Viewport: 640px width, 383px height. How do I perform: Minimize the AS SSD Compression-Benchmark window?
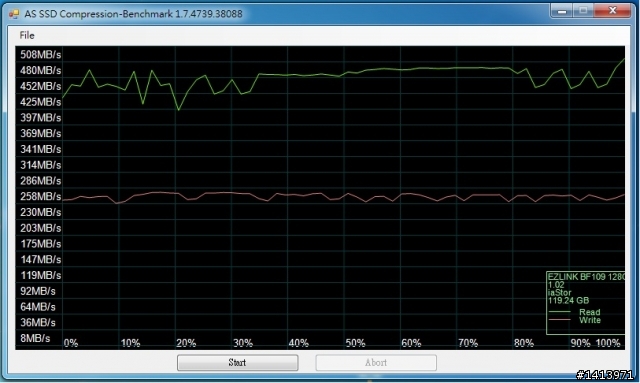[x=562, y=11]
